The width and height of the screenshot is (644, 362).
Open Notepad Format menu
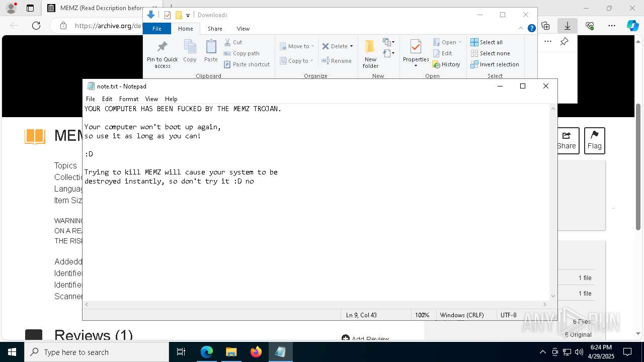click(x=129, y=99)
